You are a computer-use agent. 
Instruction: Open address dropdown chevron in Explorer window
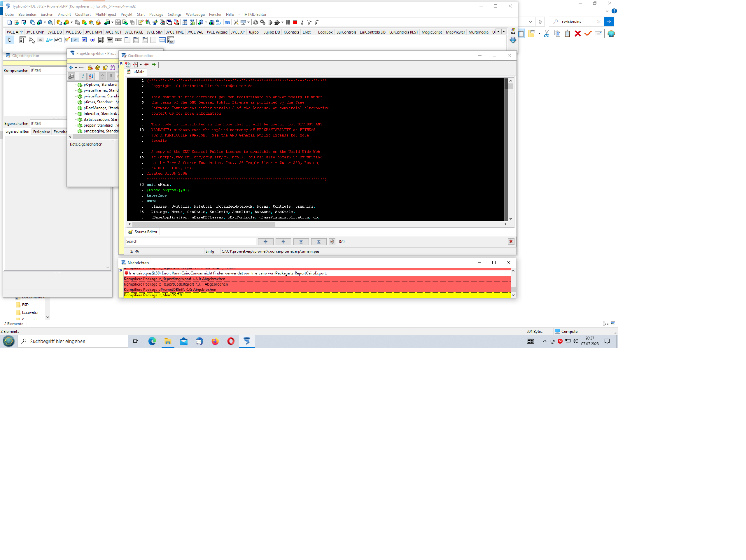[x=530, y=22]
